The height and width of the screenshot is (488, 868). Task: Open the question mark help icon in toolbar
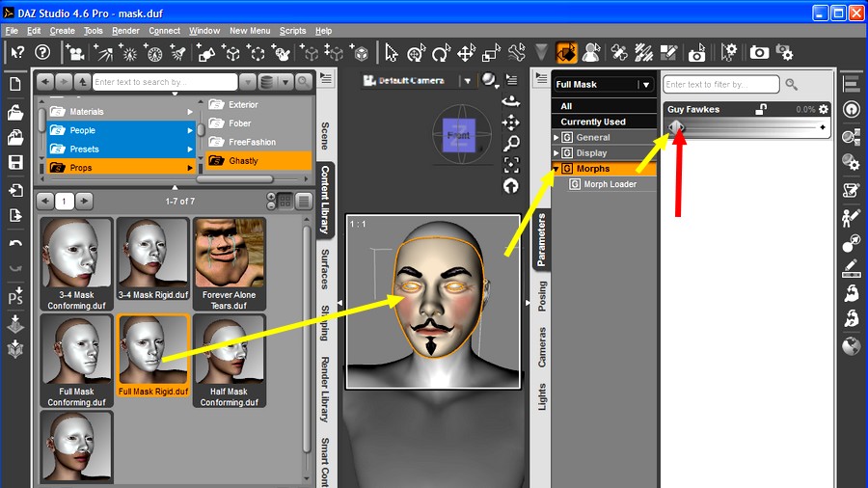[x=42, y=53]
